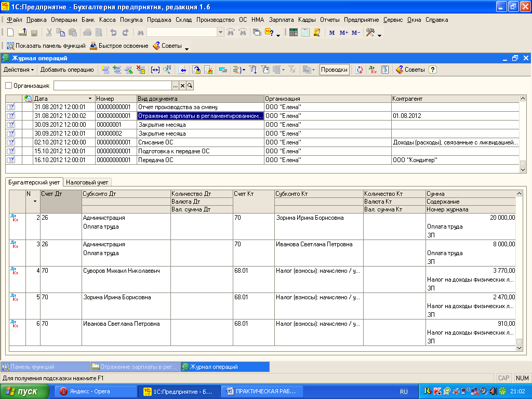Open the Организация field with magnifier button
532x399 pixels.
coord(190,86)
